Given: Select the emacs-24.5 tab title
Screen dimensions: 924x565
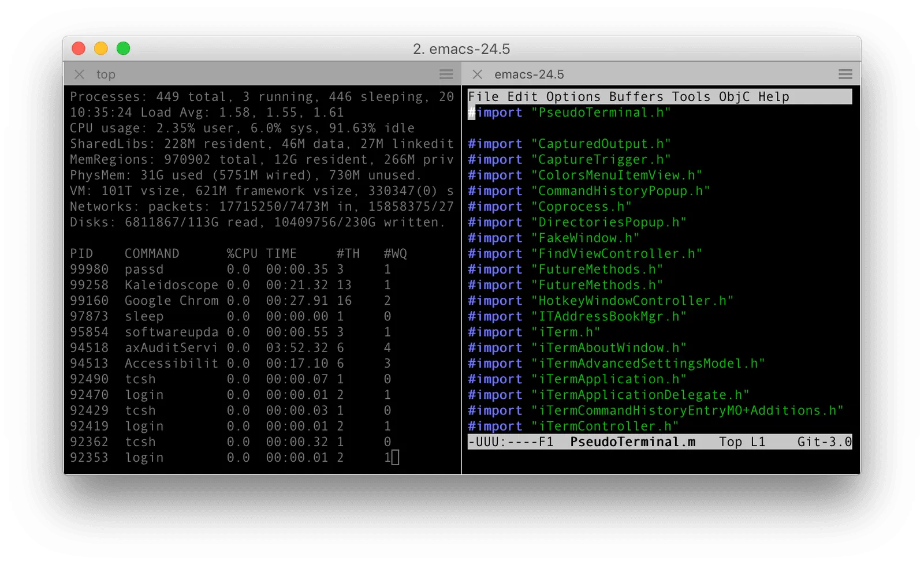Looking at the screenshot, I should click(x=529, y=74).
